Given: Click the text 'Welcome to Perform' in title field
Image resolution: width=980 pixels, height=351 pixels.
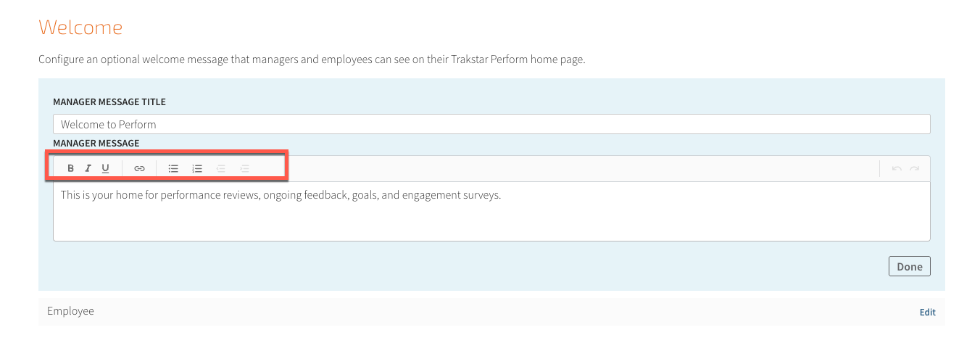Looking at the screenshot, I should [x=109, y=125].
